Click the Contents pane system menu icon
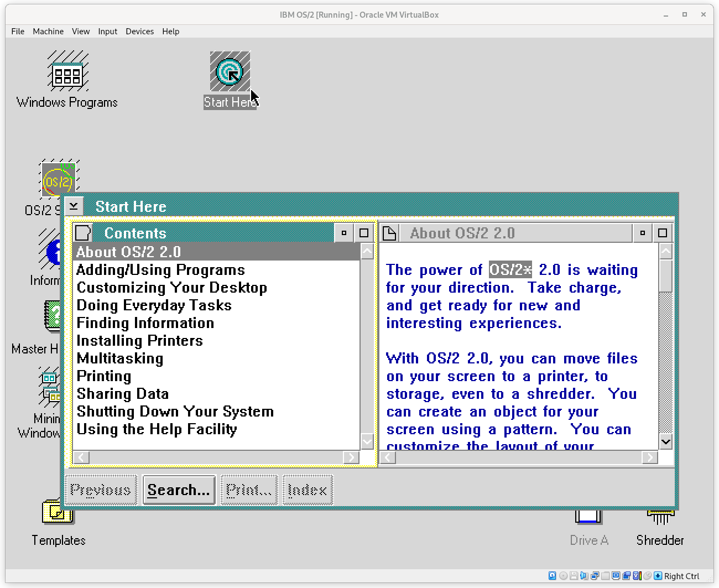Image resolution: width=719 pixels, height=588 pixels. [x=83, y=233]
